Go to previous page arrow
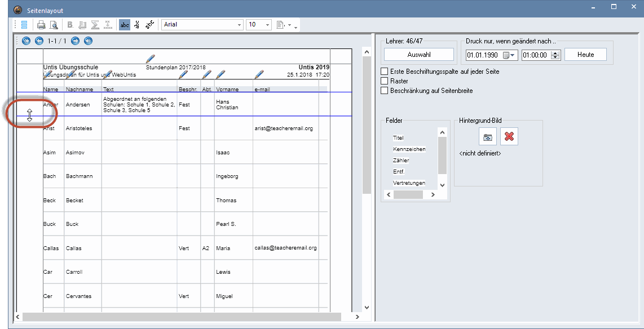This screenshot has height=329, width=644. [39, 41]
